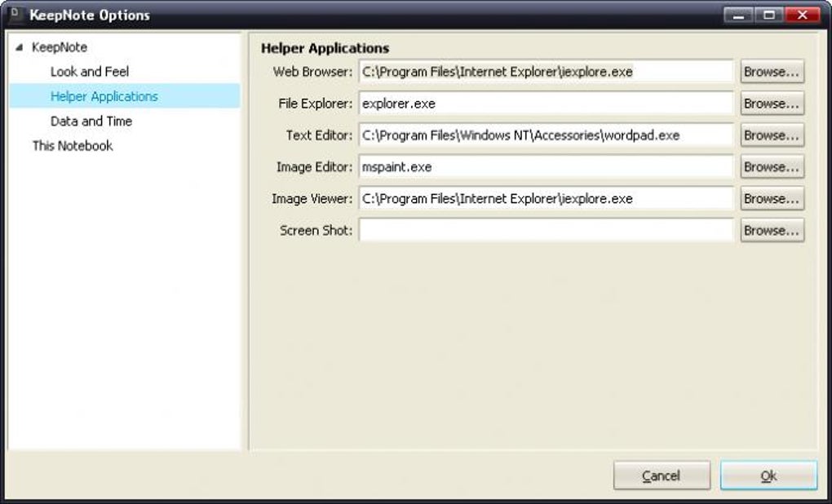Image resolution: width=832 pixels, height=504 pixels.
Task: Confirm settings with the Ok button
Action: coord(768,475)
